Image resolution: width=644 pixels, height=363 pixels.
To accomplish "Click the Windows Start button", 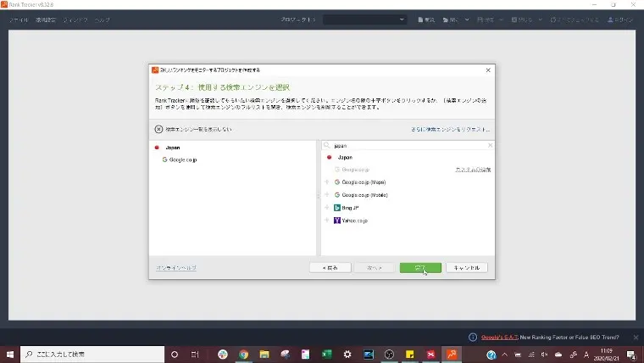I will tap(11, 355).
